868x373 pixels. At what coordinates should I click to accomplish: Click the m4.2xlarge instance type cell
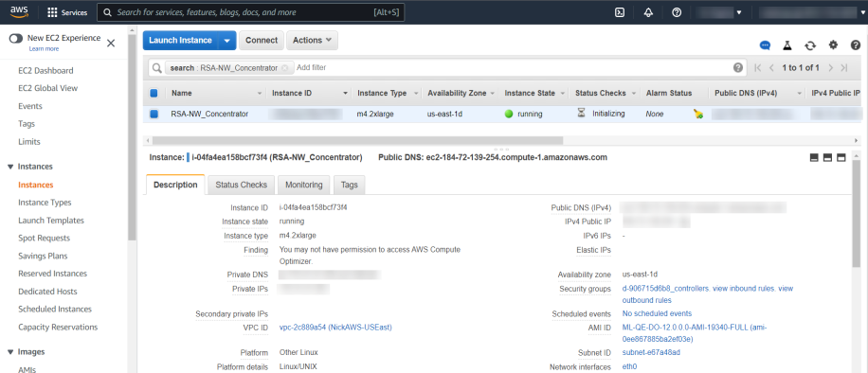(376, 114)
